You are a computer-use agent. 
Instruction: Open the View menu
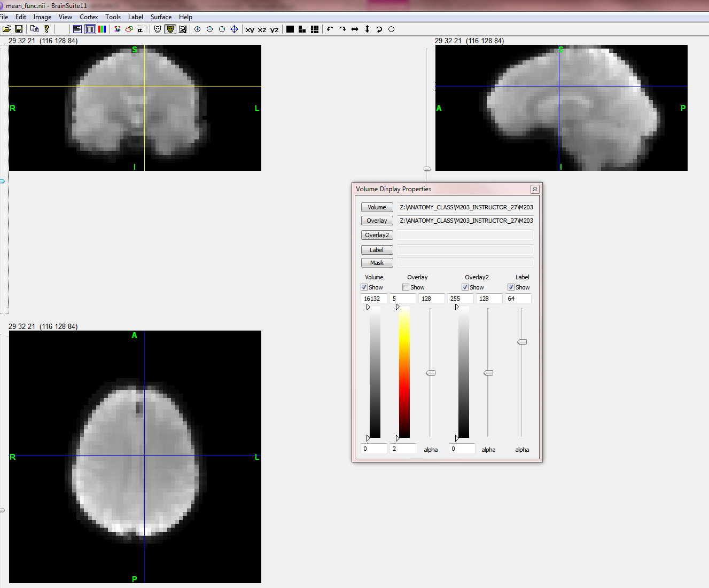(65, 17)
